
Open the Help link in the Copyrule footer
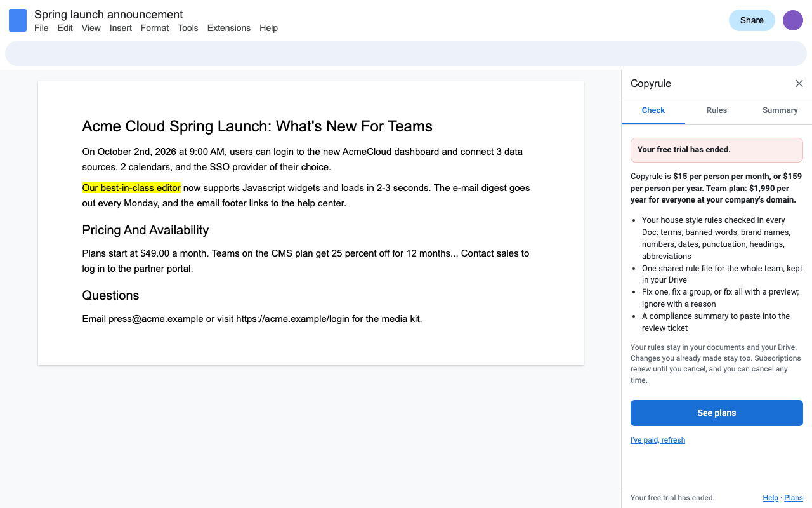point(770,498)
